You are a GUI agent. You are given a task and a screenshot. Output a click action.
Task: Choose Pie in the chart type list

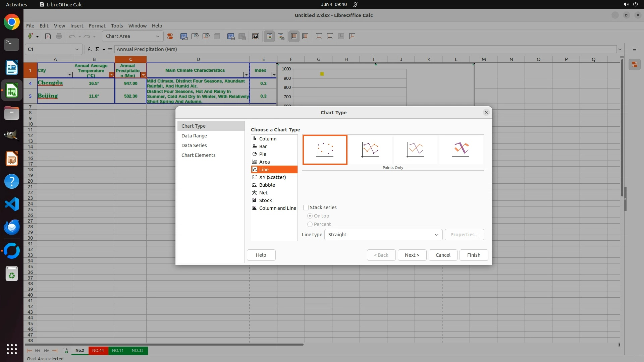coord(263,154)
